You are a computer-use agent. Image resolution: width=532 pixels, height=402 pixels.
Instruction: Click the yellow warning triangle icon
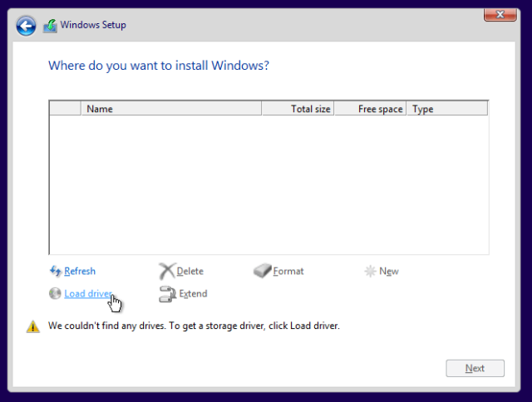[x=33, y=326]
